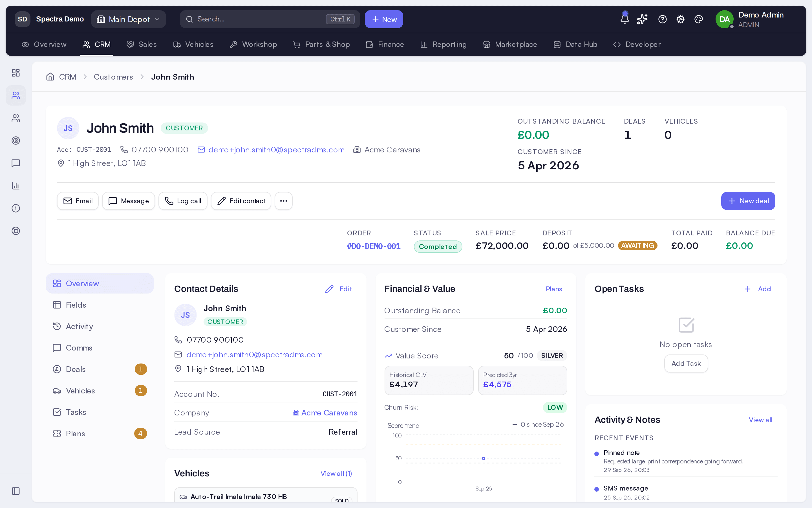Click the map pin icon in Contact Details
The image size is (812, 508).
tap(178, 369)
